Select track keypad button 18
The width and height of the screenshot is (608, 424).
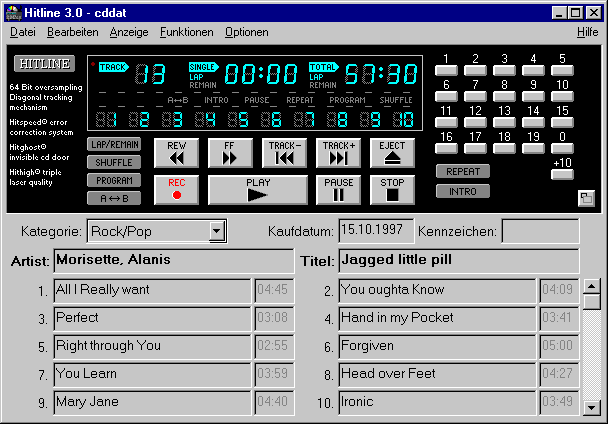coord(504,148)
